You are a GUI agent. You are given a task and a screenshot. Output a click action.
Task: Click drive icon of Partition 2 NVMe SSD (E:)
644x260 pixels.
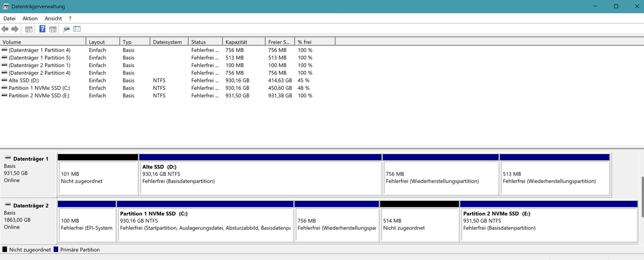(4, 96)
